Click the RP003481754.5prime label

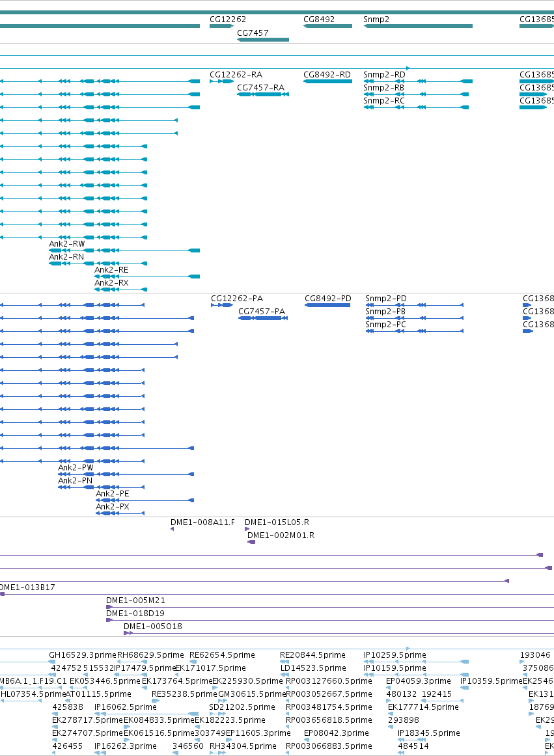[329, 707]
